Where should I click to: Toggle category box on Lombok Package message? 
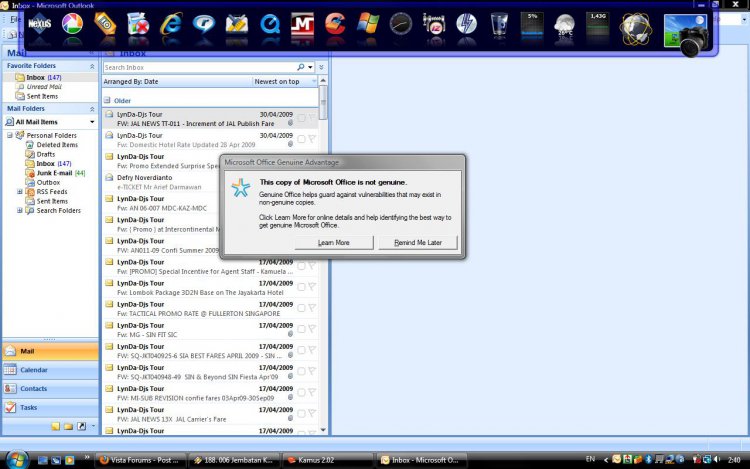pyautogui.click(x=301, y=287)
